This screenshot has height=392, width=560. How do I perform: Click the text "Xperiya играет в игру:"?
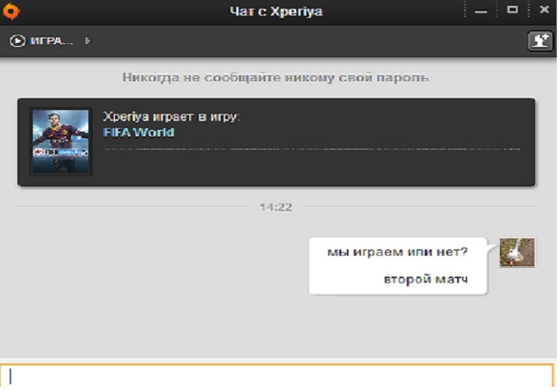[171, 117]
